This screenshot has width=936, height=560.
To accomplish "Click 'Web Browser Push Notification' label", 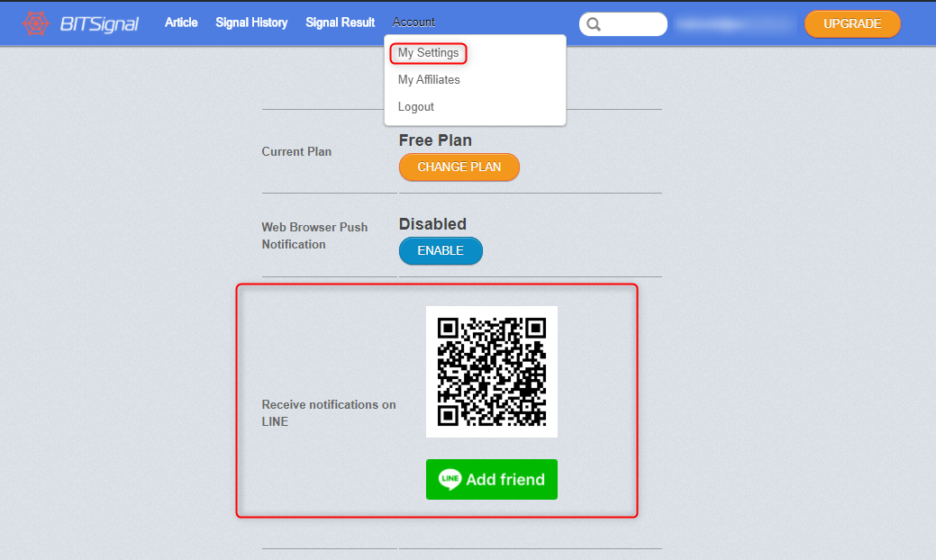I will [314, 236].
